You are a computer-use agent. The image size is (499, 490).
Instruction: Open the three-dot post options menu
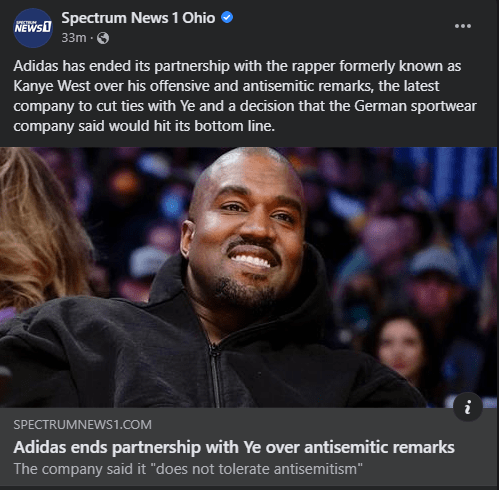pos(463,26)
